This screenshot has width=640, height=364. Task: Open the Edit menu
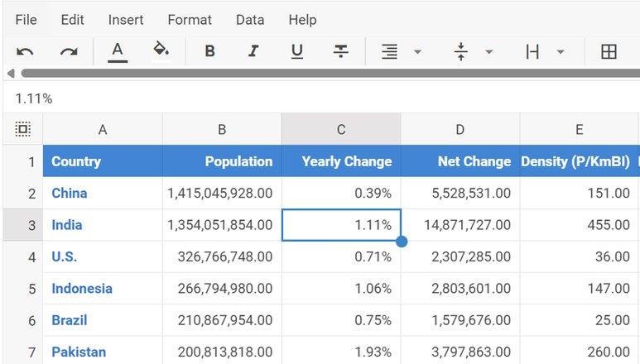point(72,20)
